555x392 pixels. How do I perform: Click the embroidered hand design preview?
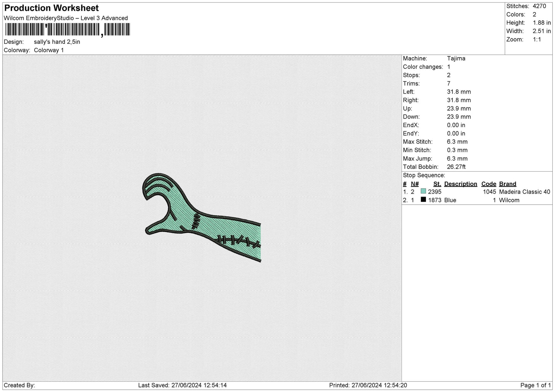tap(201, 217)
